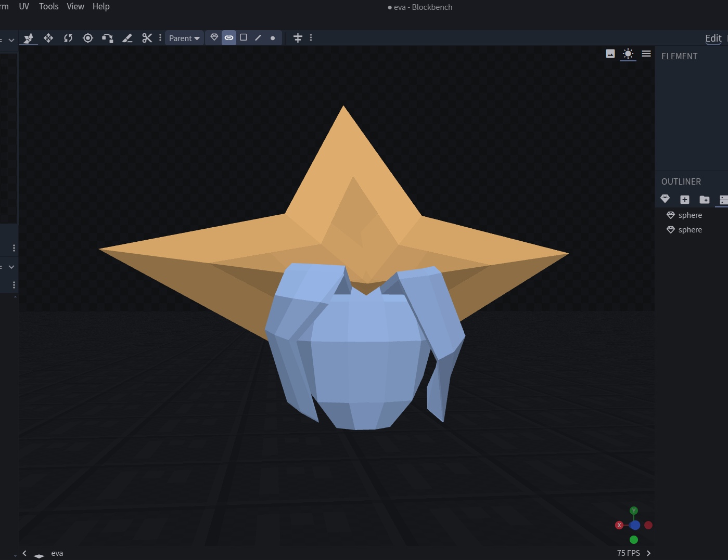Viewport: 728px width, 560px height.
Task: Click the center-align icon in the toolbar
Action: [298, 38]
